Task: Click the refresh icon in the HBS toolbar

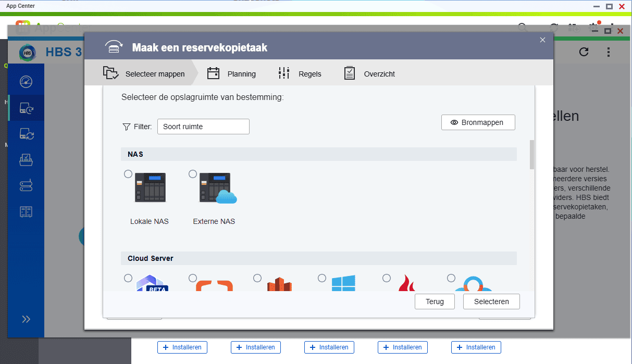Action: point(584,52)
